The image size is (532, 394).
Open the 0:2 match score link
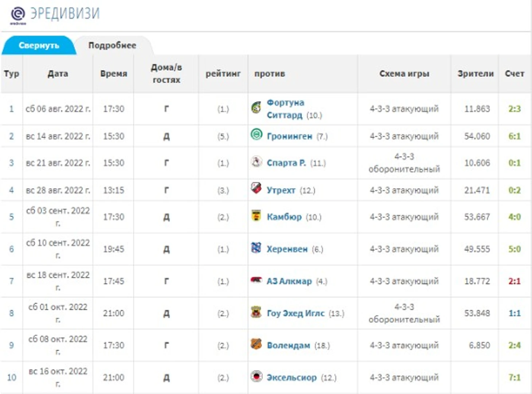click(515, 190)
